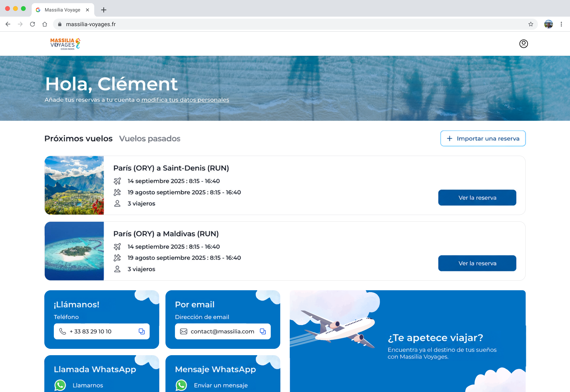Click the browser back arrow
This screenshot has height=392, width=570.
[x=8, y=24]
